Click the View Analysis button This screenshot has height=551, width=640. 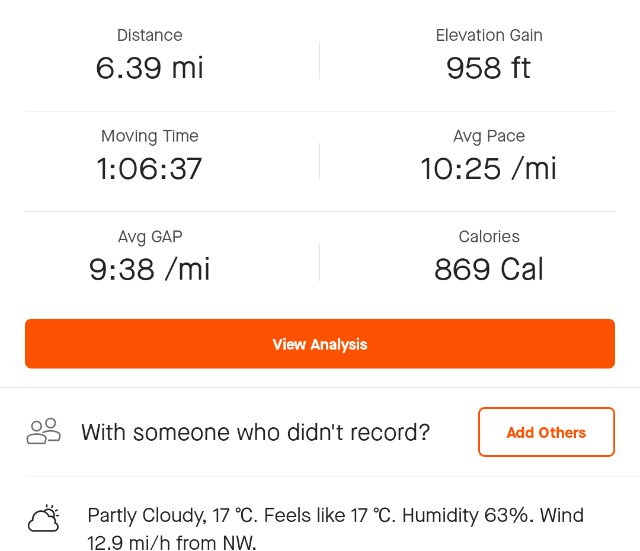point(320,344)
